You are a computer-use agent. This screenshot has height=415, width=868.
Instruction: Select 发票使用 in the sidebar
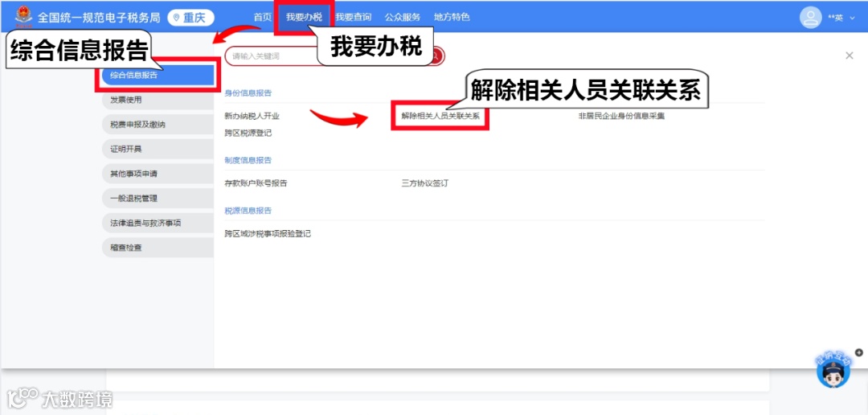click(158, 100)
